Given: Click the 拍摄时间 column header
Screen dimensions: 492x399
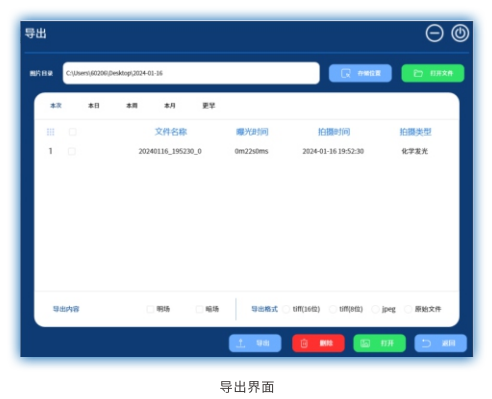Looking at the screenshot, I should [334, 132].
